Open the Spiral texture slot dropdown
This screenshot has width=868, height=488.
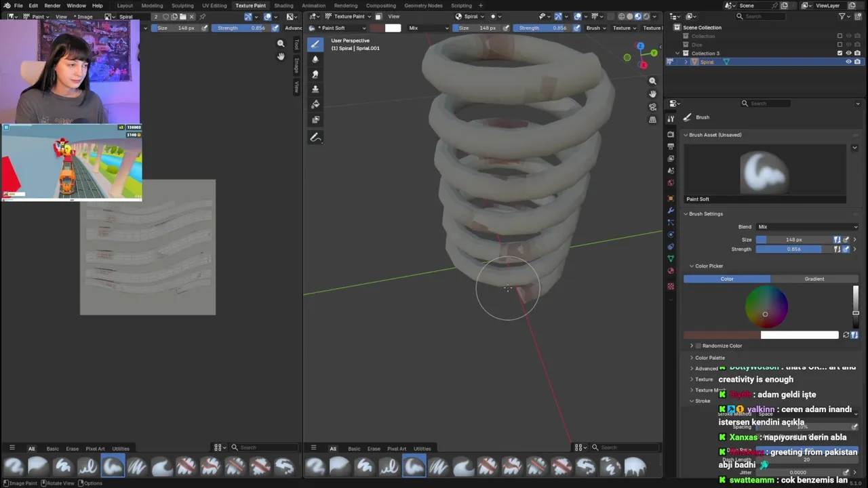(470, 16)
